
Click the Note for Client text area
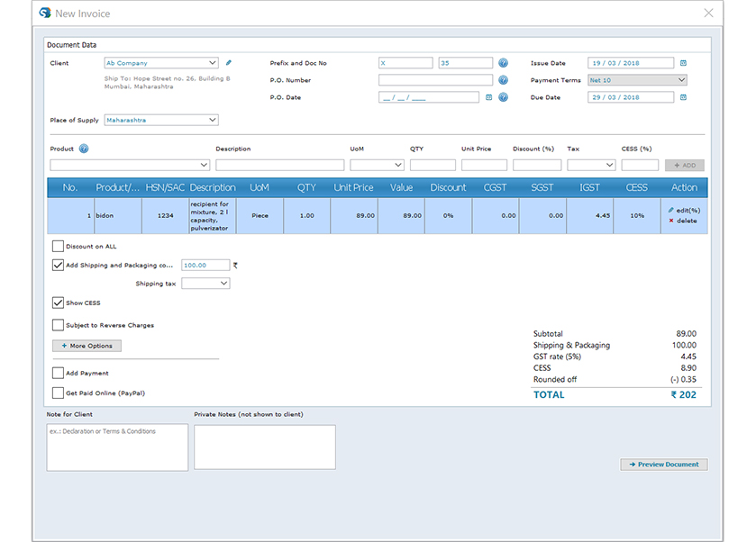click(x=117, y=447)
